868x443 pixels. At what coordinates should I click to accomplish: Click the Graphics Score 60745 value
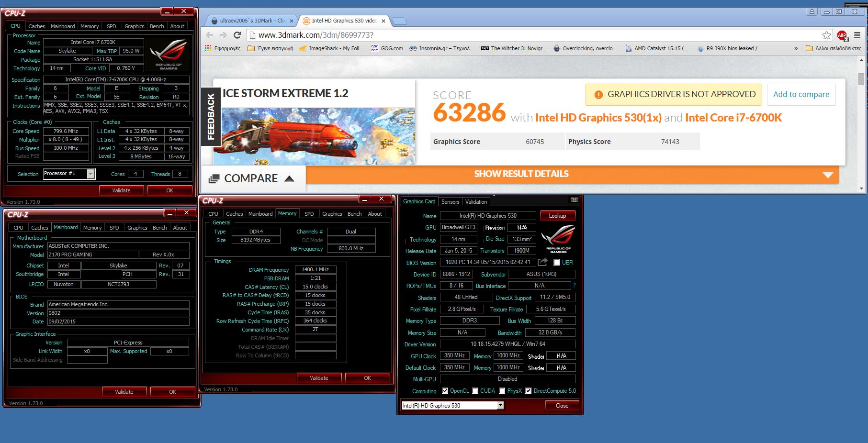click(x=535, y=142)
